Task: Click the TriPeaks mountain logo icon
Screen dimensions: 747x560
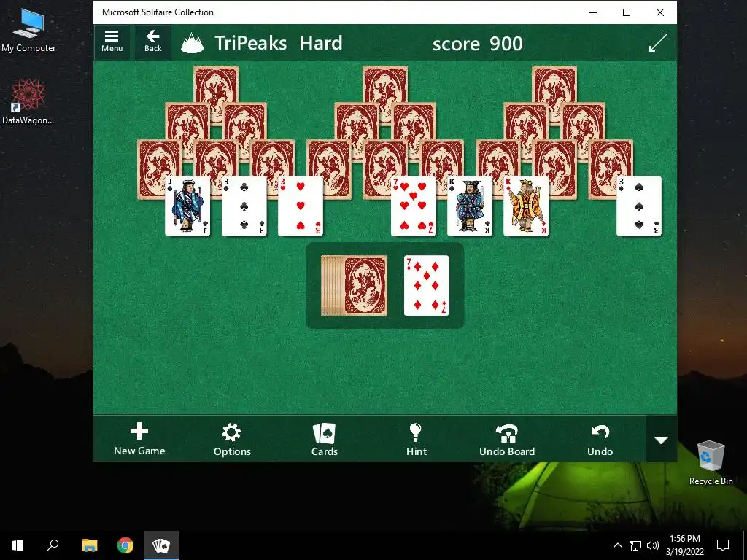Action: click(193, 43)
